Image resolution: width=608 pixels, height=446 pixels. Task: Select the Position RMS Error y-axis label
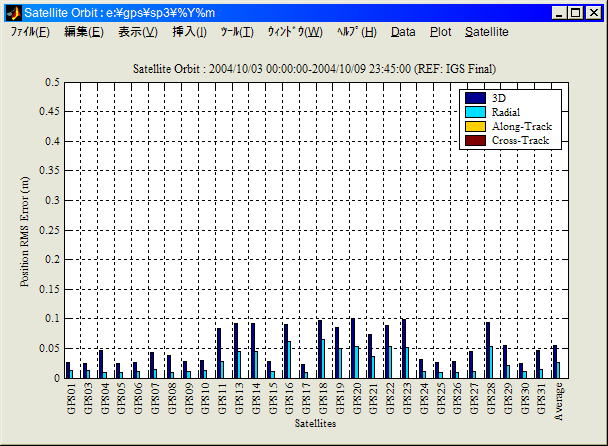pyautogui.click(x=25, y=230)
